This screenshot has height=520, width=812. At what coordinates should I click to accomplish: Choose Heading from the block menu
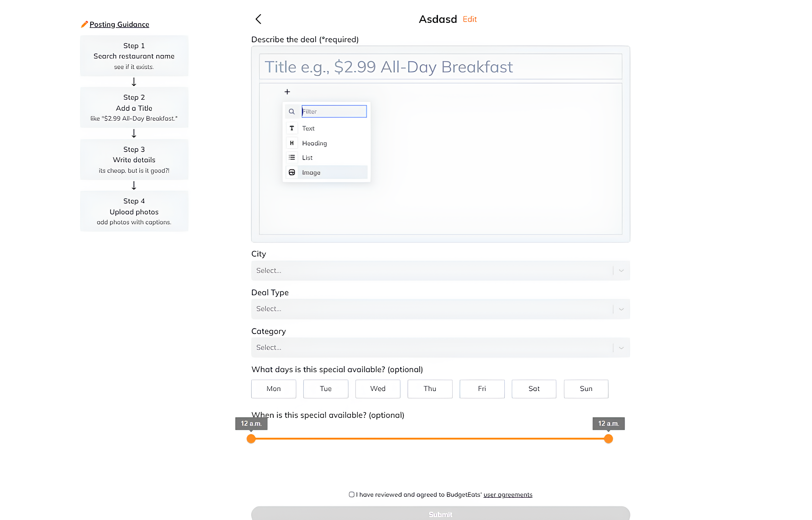326,143
